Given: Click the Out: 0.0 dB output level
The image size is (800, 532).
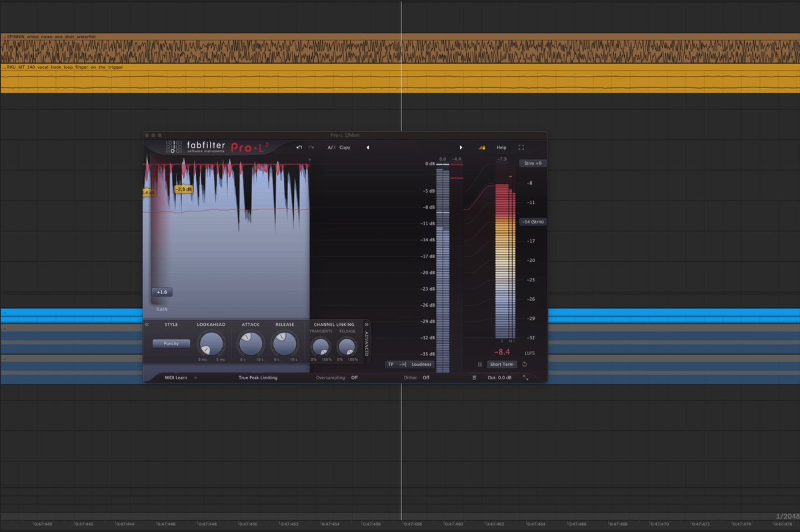Looking at the screenshot, I should point(500,377).
